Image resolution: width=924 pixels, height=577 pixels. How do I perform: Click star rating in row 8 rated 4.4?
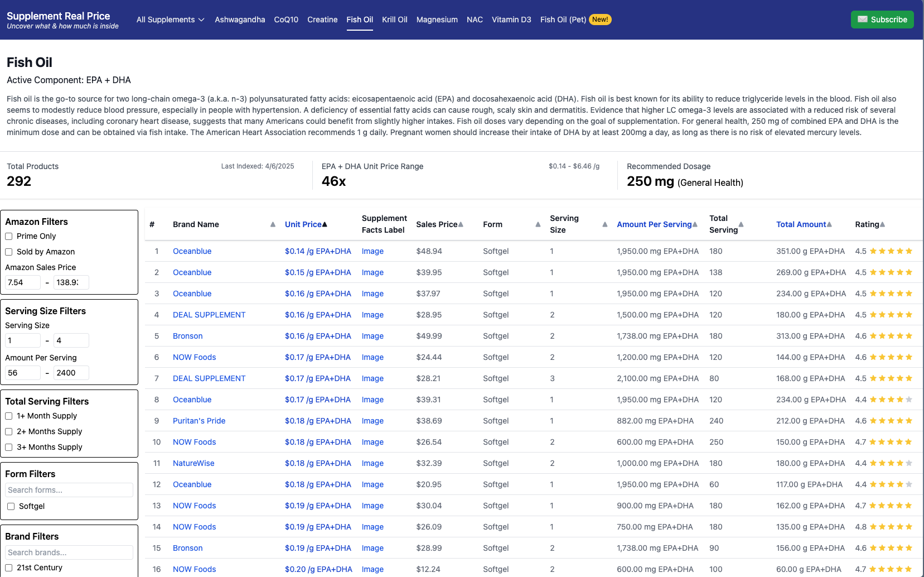891,400
